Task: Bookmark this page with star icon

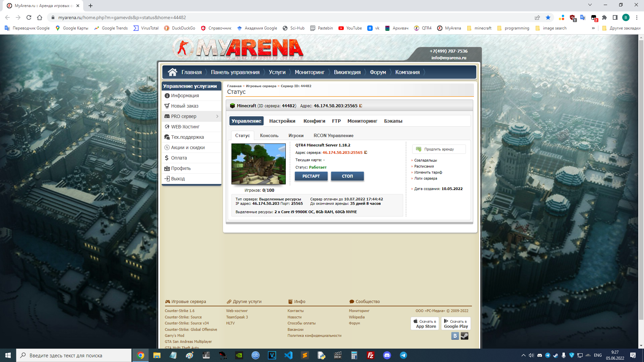Action: click(x=548, y=17)
